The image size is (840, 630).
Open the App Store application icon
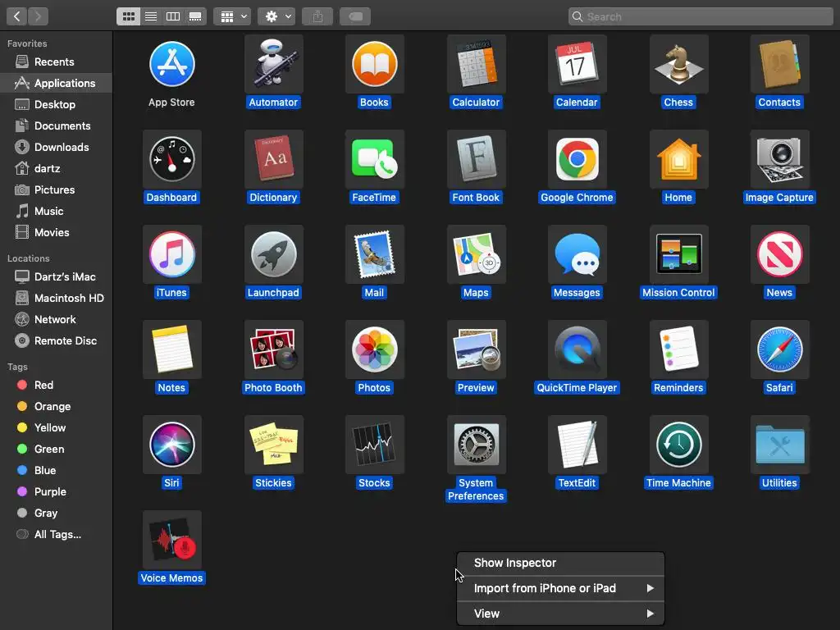pyautogui.click(x=172, y=64)
